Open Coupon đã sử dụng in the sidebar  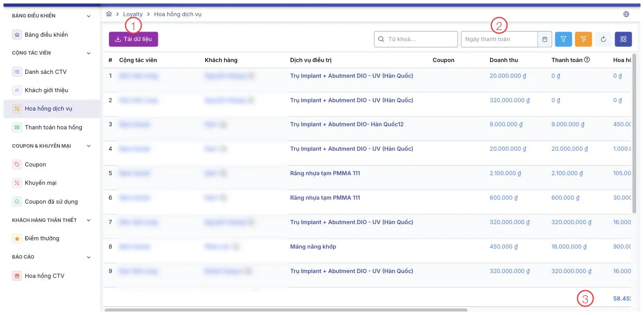point(52,201)
